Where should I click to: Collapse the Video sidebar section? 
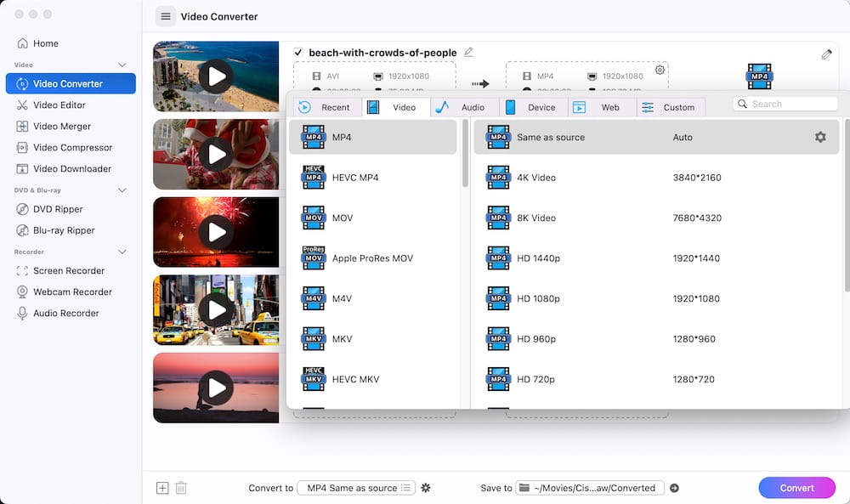[x=122, y=65]
